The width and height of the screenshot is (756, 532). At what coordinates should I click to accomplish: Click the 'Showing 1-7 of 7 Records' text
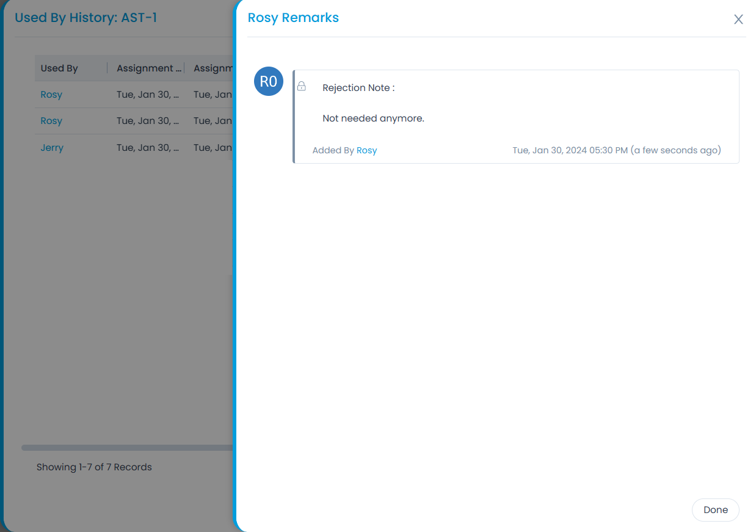click(94, 467)
